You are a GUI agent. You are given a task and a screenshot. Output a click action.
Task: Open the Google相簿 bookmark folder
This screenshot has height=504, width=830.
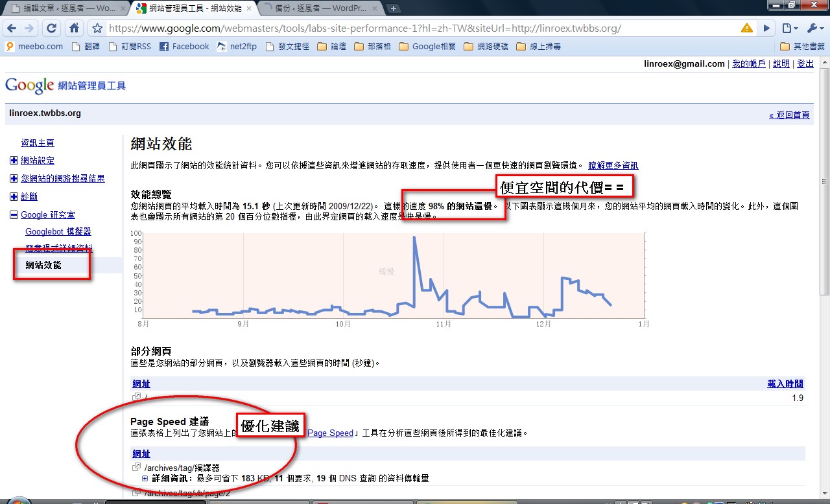(427, 47)
